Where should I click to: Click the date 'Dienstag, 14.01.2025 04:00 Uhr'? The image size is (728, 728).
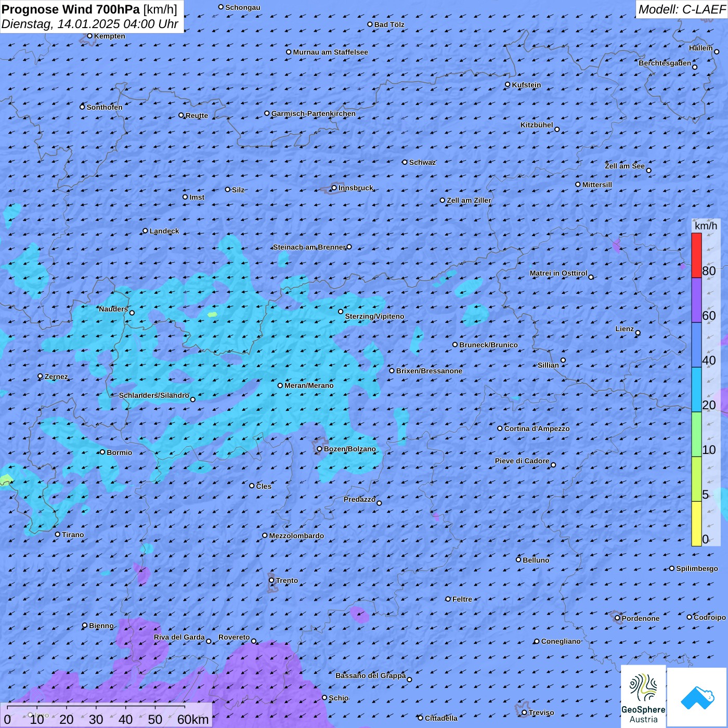[x=90, y=24]
